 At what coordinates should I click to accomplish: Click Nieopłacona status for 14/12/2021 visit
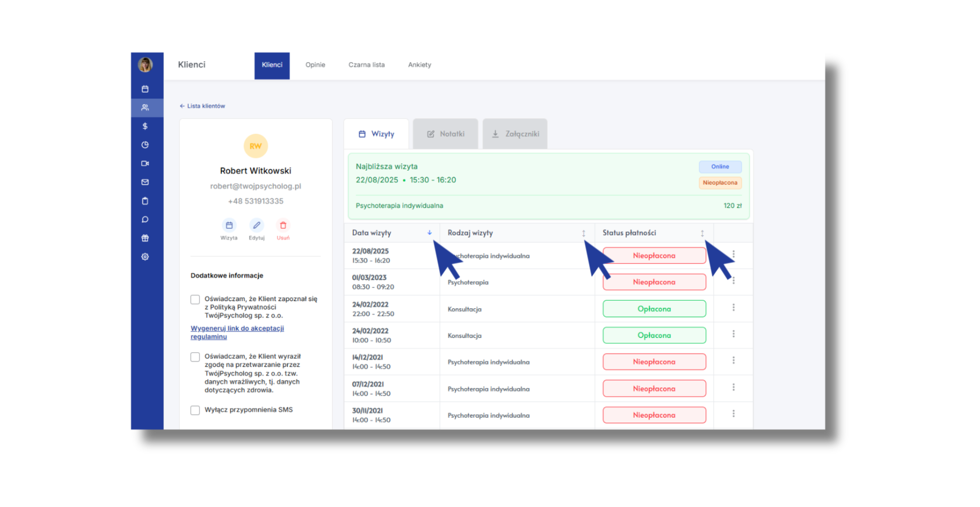tap(654, 362)
